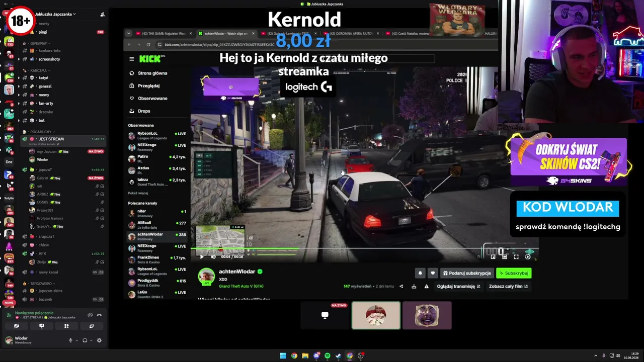Open Zobacz cały film link
Viewport: 644px width, 362px height.
pos(508,287)
